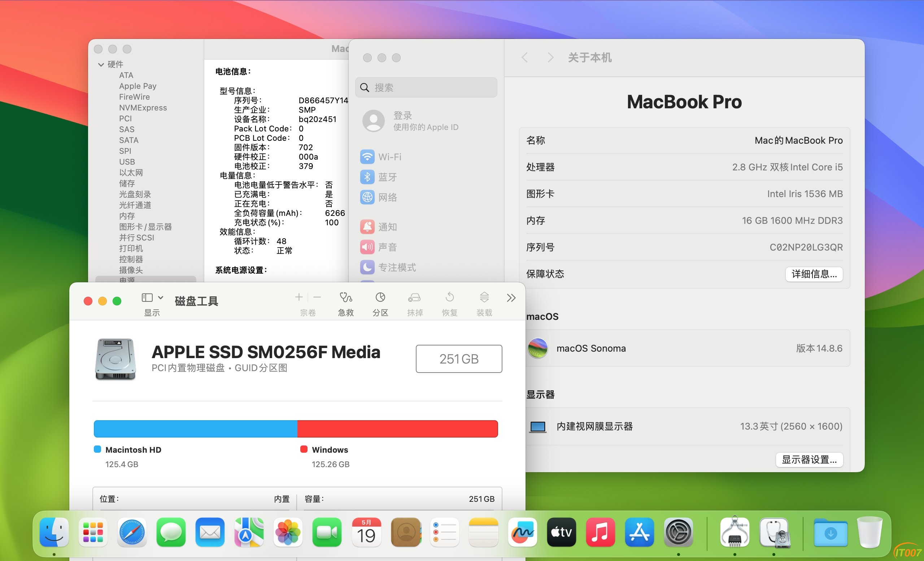Click the Erase (抹掉) toolbar button
The image size is (924, 561).
coord(415,304)
